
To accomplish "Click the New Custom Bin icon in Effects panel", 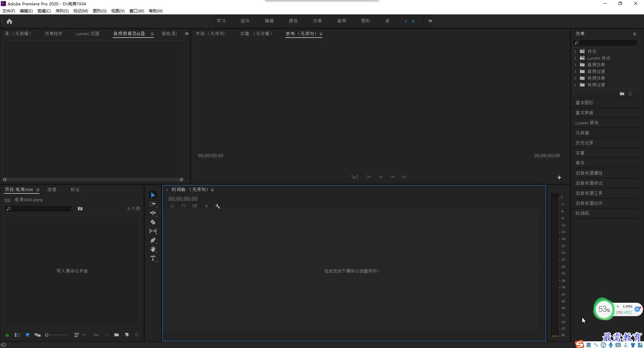I will click(622, 94).
